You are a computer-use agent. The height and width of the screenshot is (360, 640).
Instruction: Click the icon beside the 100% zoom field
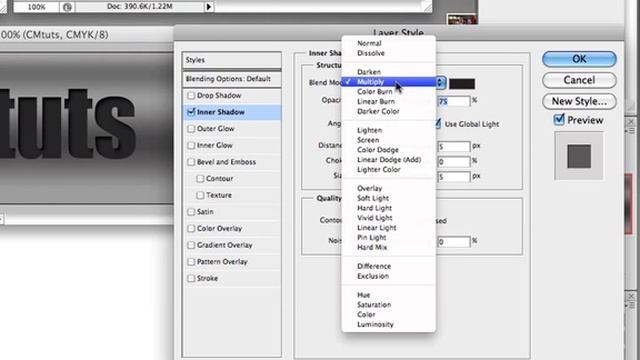pyautogui.click(x=67, y=7)
